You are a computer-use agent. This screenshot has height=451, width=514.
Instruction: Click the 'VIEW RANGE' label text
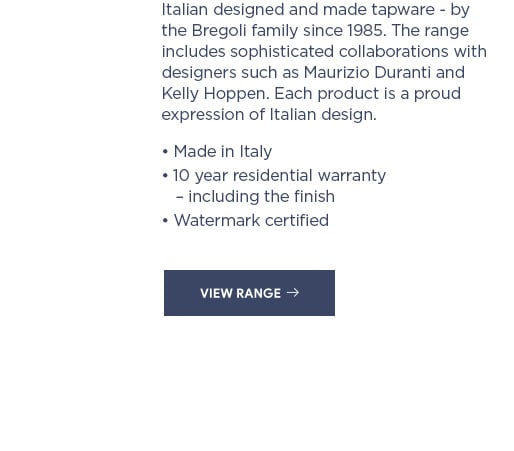tap(240, 293)
